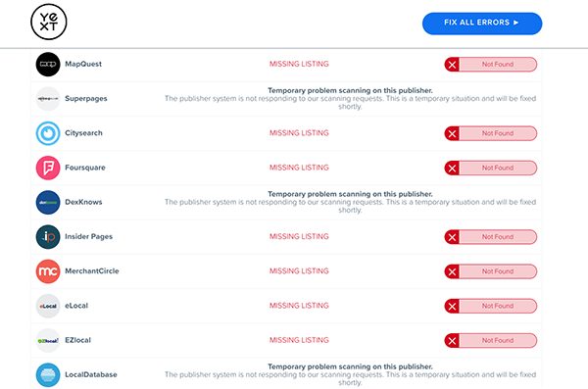Click the MapQuest Not Found status pill
This screenshot has width=588, height=389.
pyautogui.click(x=491, y=64)
